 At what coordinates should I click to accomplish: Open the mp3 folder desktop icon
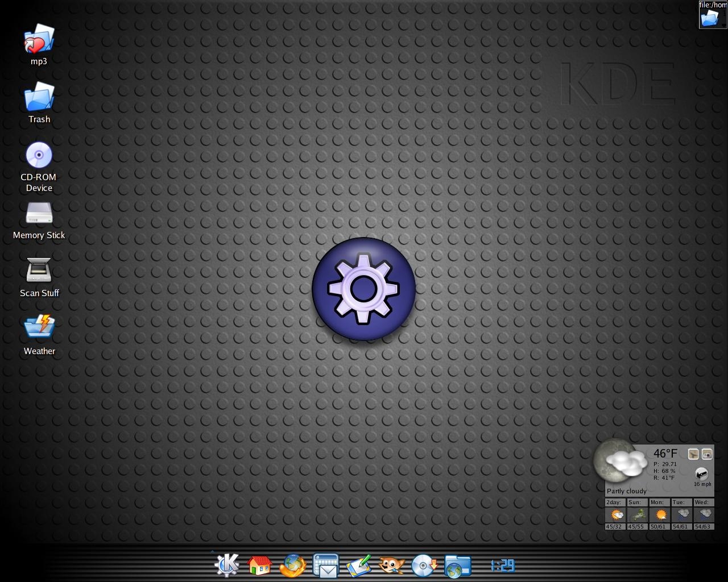[x=39, y=39]
